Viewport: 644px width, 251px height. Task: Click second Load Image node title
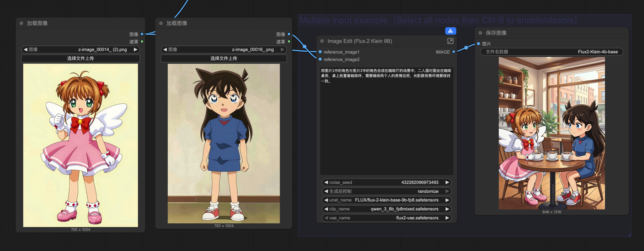coord(177,23)
